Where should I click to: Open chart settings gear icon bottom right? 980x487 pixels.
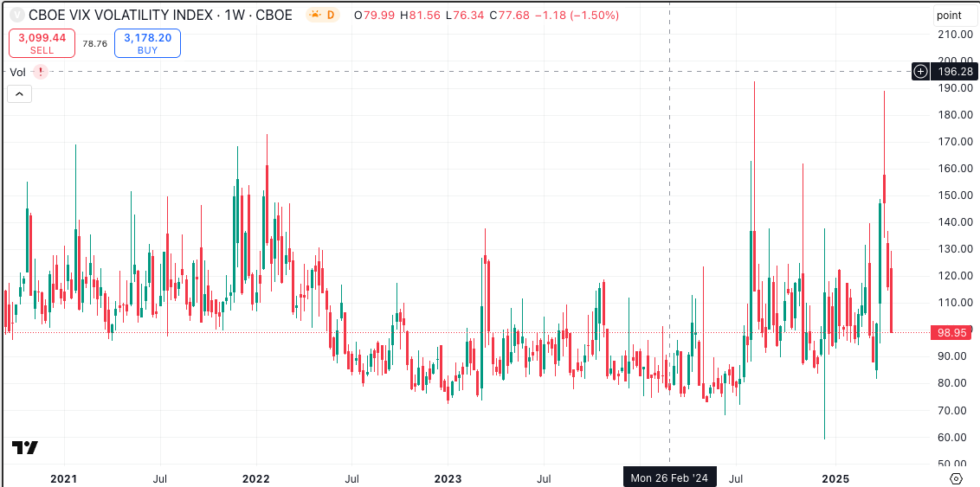[x=956, y=478]
